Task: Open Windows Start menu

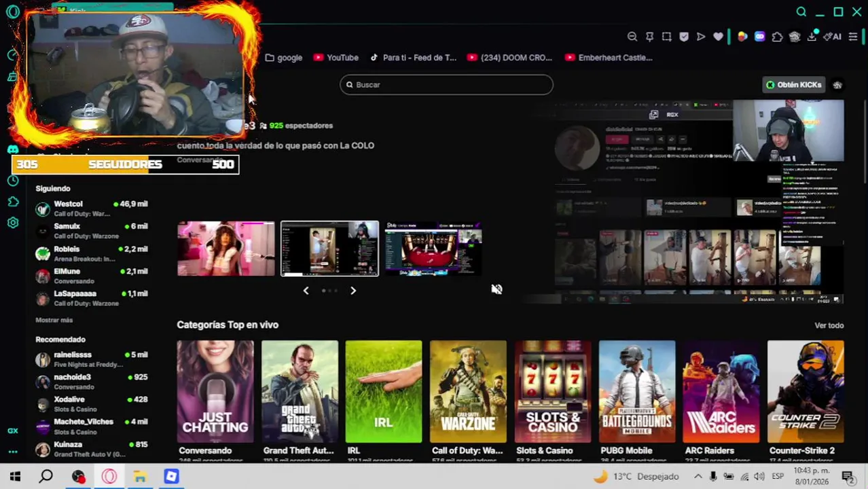Action: pos(15,477)
